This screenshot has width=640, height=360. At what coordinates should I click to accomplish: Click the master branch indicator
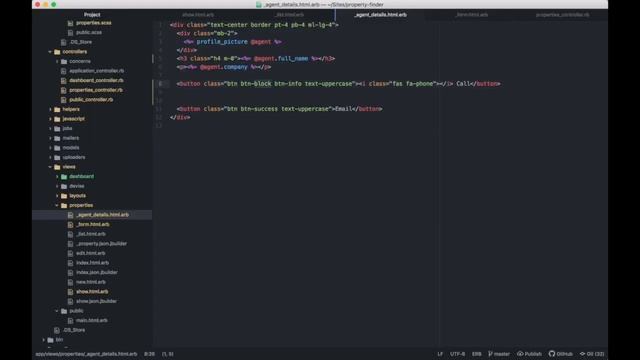point(499,354)
